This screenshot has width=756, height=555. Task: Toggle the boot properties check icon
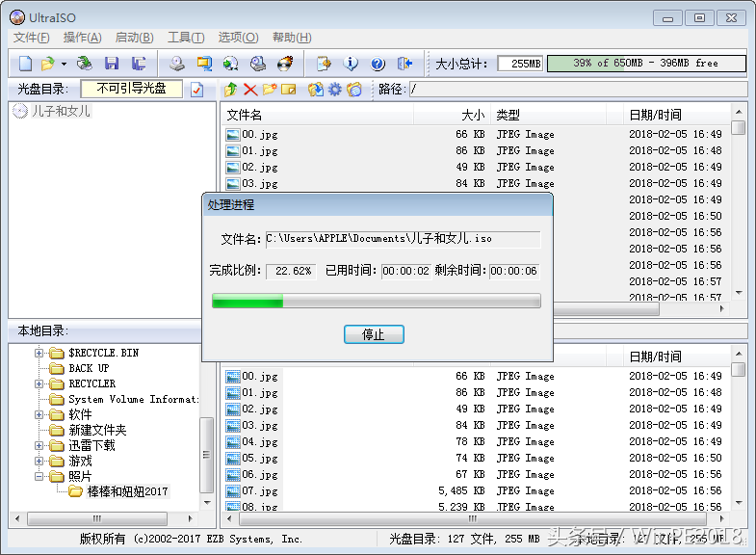196,90
